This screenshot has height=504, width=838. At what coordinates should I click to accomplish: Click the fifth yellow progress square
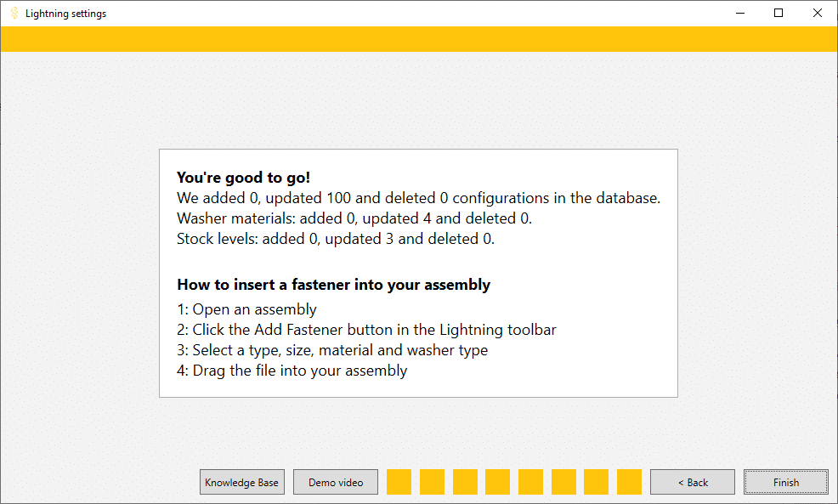[530, 482]
